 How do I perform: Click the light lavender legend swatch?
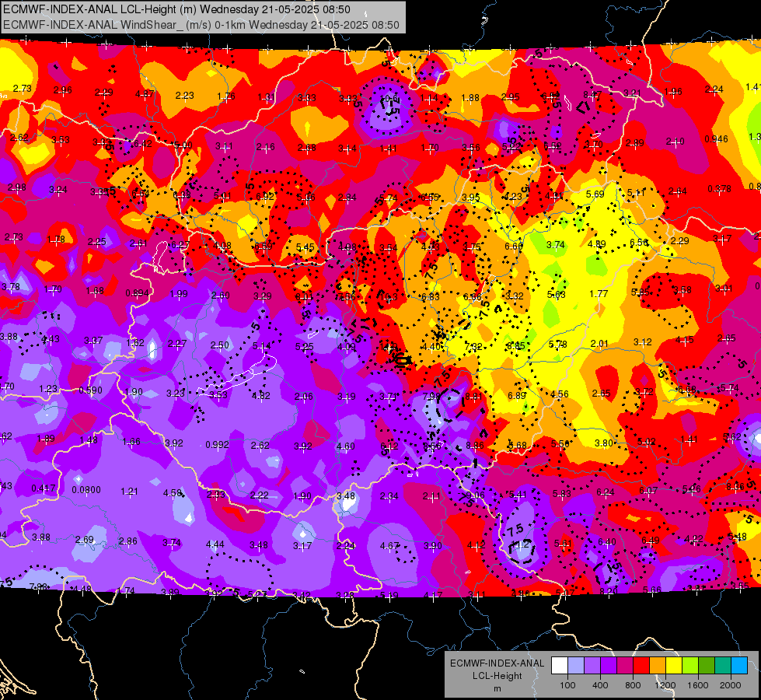[x=576, y=666]
